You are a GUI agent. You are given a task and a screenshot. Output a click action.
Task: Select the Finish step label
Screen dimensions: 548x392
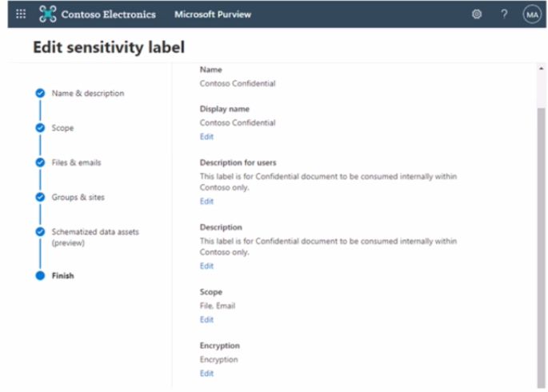[x=63, y=276]
